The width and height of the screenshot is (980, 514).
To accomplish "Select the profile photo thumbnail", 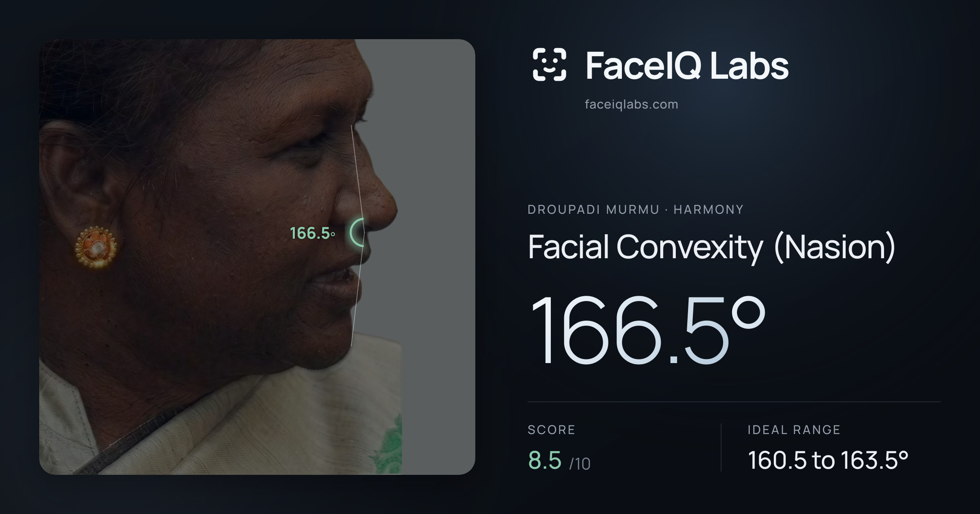I will [257, 257].
